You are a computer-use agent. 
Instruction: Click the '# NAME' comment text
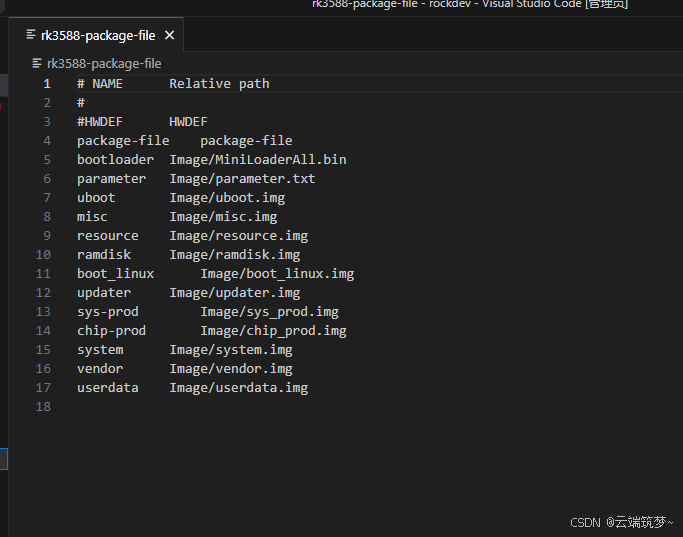(100, 84)
